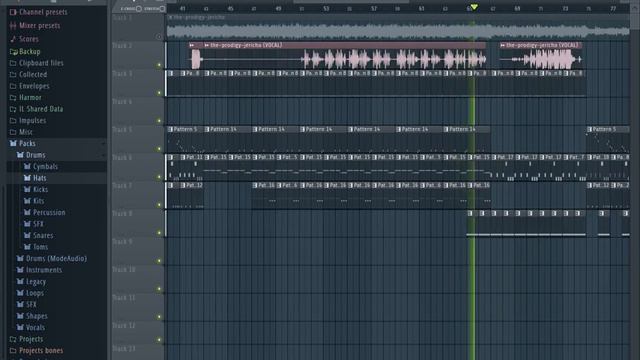This screenshot has width=640, height=360.
Task: Select the Kicks pack folder icon
Action: (27, 189)
